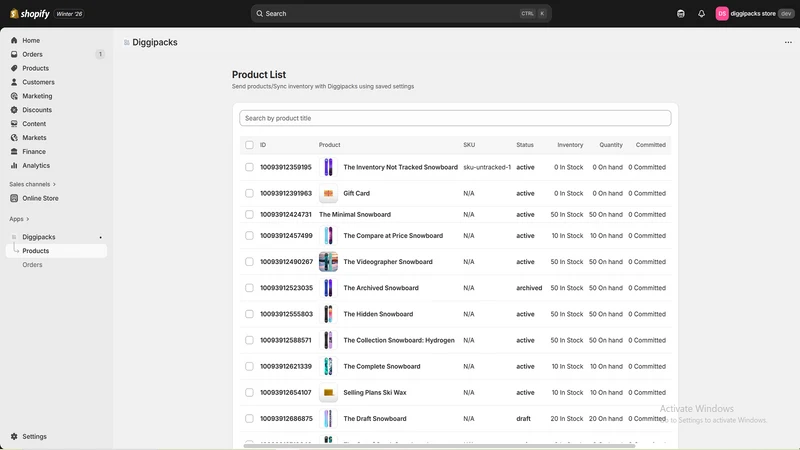Open the Orders menu in main sidebar
800x450 pixels.
pos(56,54)
